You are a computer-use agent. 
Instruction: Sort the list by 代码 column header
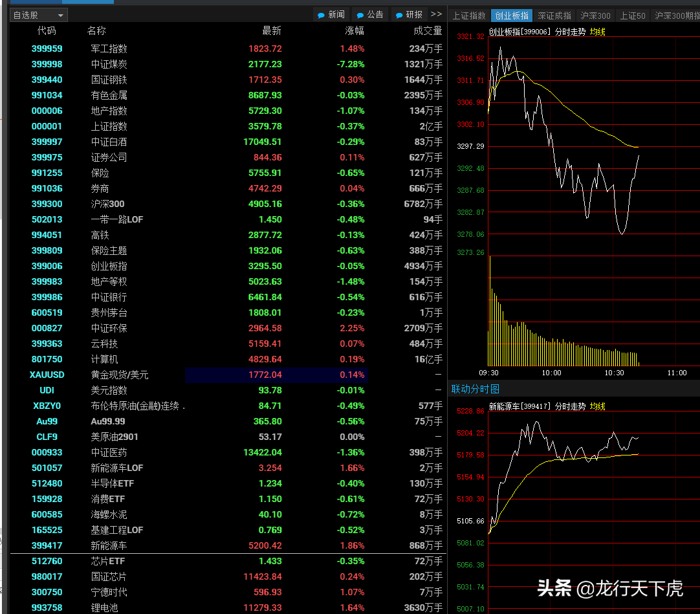pos(47,31)
